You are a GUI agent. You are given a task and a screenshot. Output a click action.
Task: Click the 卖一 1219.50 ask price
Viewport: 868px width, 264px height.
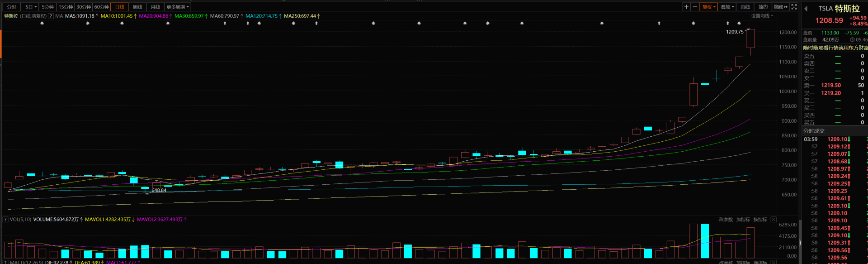tap(831, 85)
